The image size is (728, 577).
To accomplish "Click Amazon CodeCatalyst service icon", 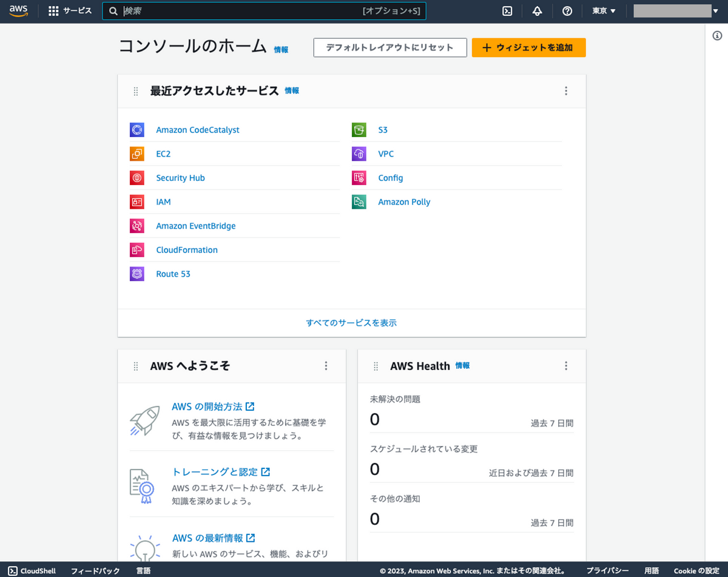I will pos(137,130).
